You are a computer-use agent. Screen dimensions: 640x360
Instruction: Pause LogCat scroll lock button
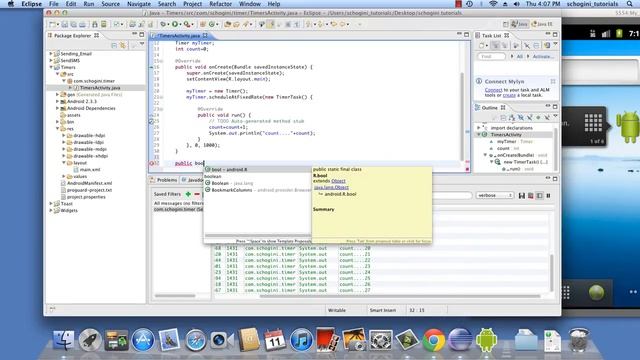click(x=549, y=196)
